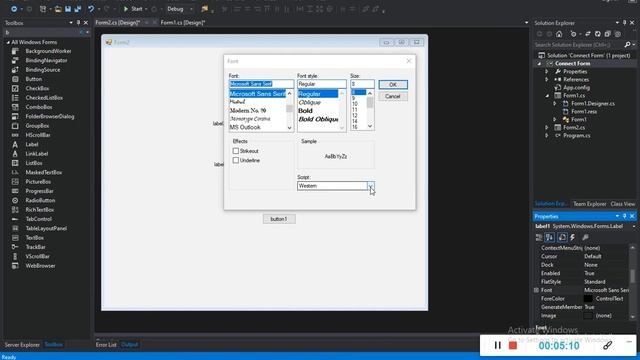Expand the Properties node in Solution Explorer
640x360 pixels.
pos(547,71)
